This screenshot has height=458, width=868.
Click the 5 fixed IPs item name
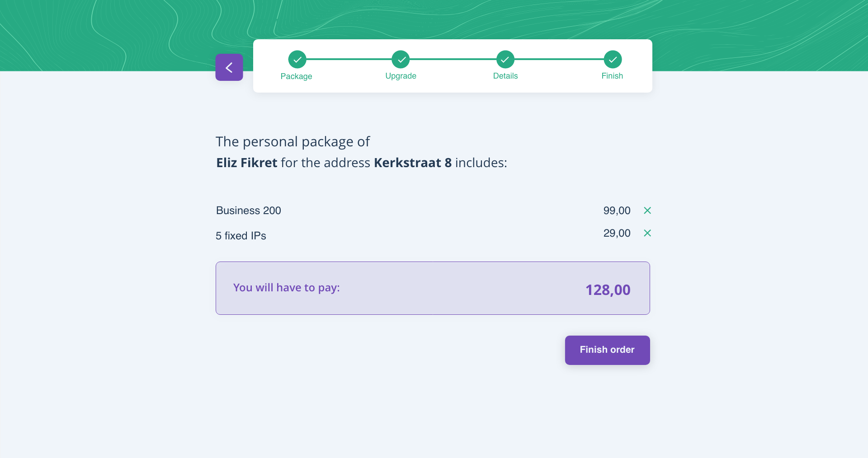(241, 236)
